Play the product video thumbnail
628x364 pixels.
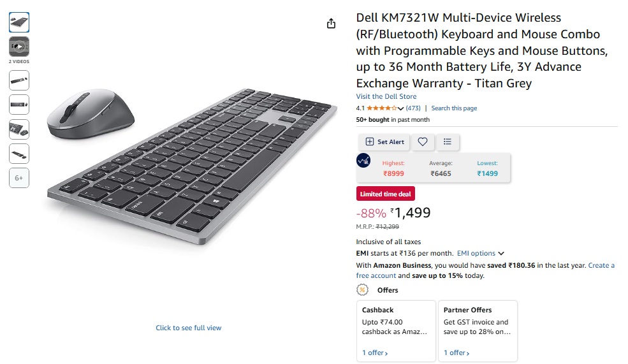click(19, 47)
